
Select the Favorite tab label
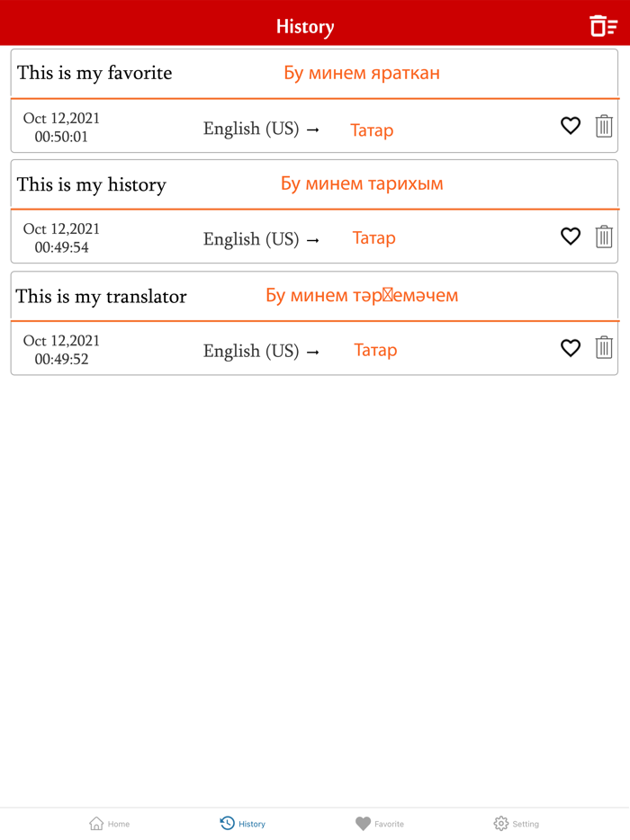391,824
